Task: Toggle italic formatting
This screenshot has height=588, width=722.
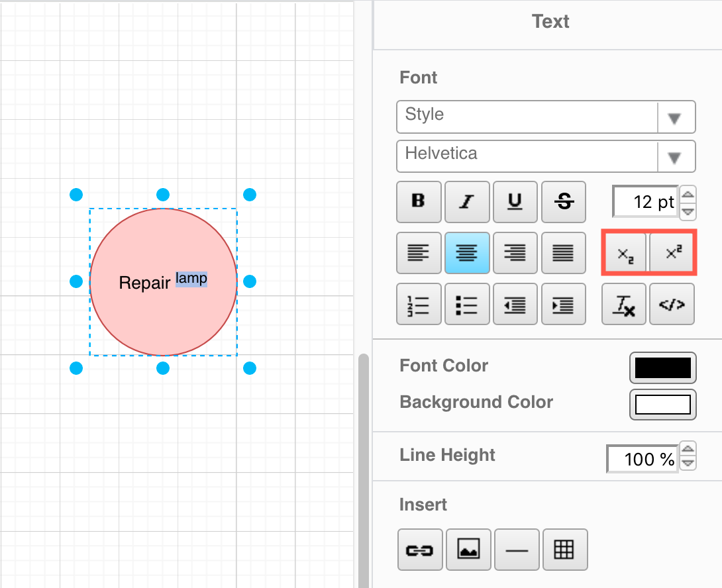Action: coord(467,202)
